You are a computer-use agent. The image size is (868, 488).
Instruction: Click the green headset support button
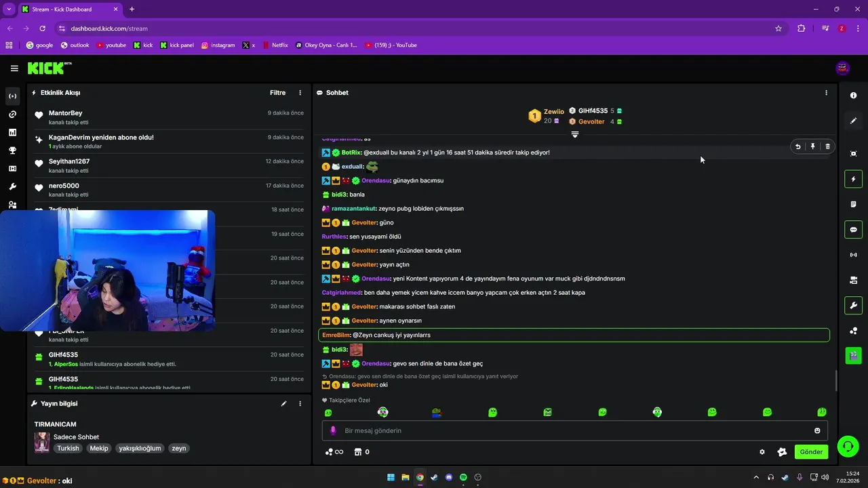pyautogui.click(x=848, y=446)
